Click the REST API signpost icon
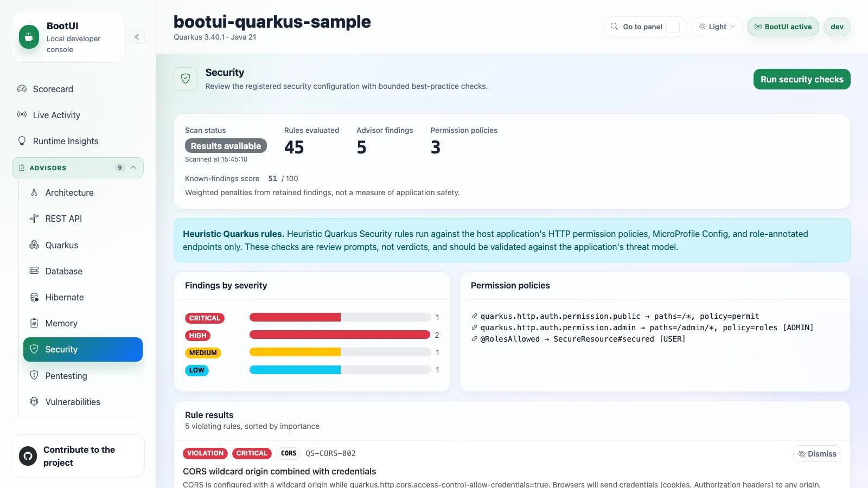 [34, 219]
